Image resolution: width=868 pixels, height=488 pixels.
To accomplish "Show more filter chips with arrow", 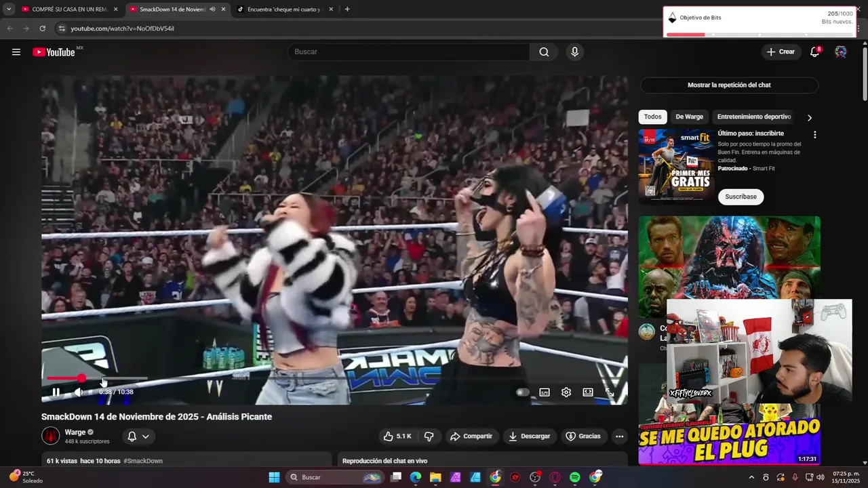I will point(809,117).
